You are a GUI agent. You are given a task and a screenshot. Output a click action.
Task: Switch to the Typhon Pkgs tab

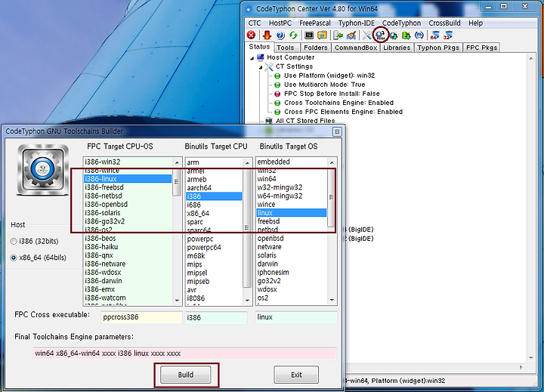[x=438, y=48]
